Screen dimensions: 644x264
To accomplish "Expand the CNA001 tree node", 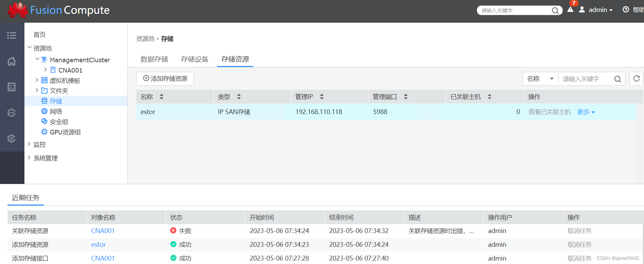I will [x=45, y=70].
